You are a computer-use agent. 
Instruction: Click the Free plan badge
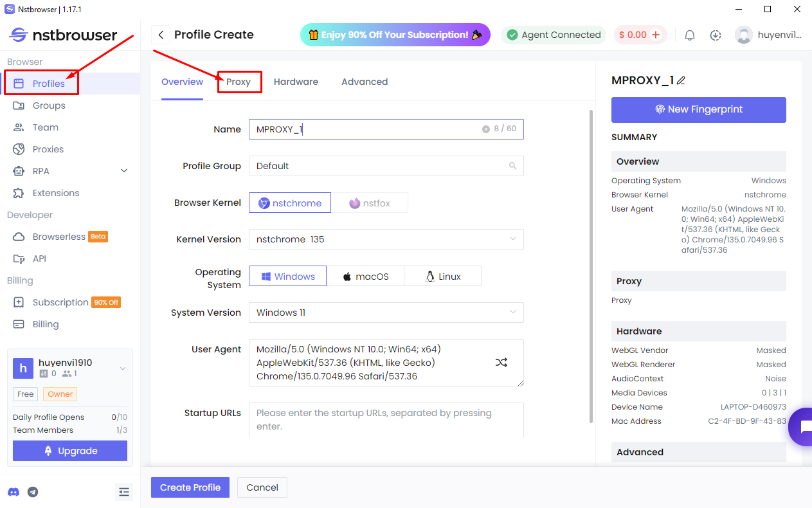pos(26,394)
